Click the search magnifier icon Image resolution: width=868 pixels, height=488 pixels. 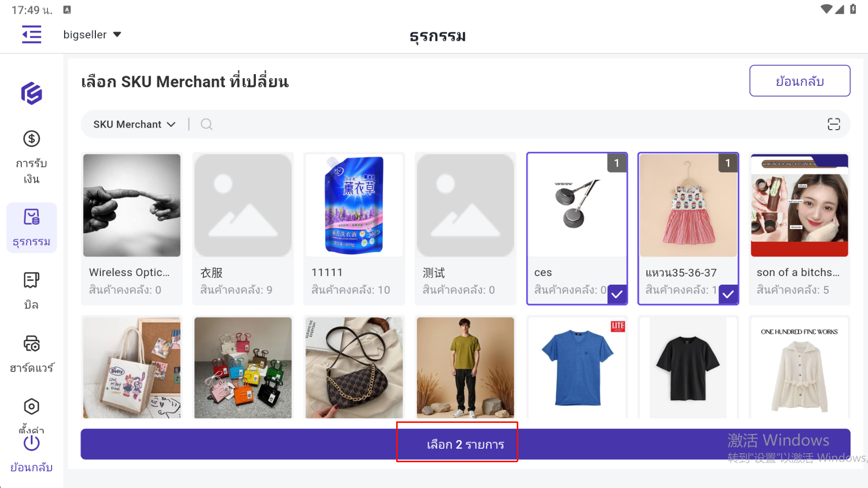point(206,124)
